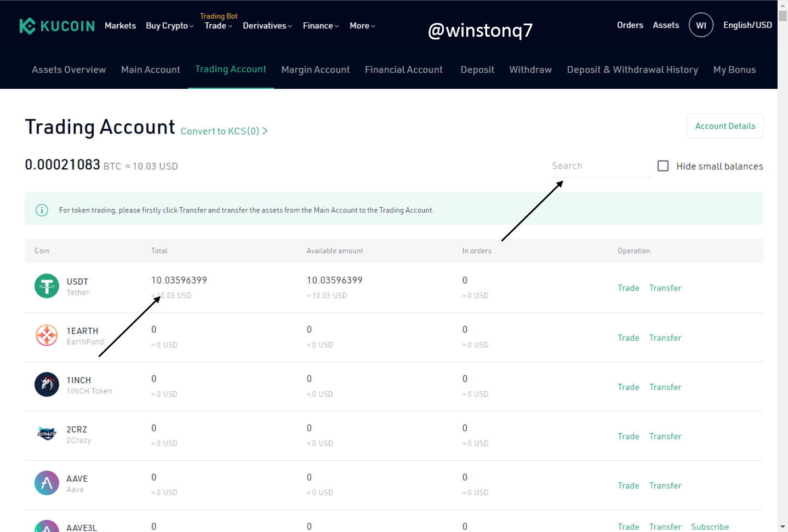The height and width of the screenshot is (532, 788).
Task: Open the My Bonus tab
Action: (x=734, y=70)
